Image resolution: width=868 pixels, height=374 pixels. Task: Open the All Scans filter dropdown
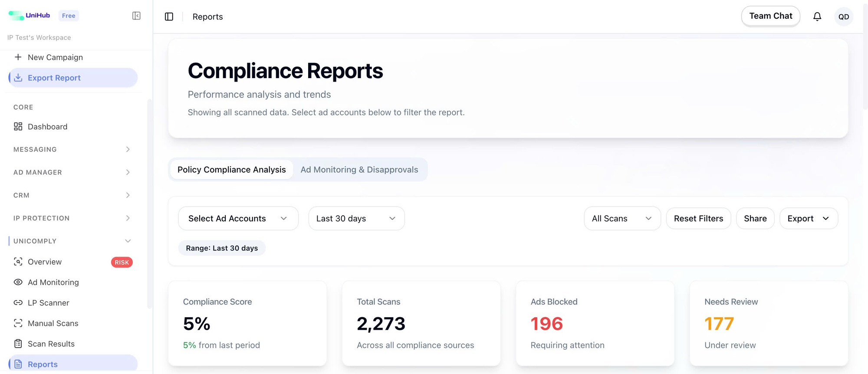pos(621,219)
